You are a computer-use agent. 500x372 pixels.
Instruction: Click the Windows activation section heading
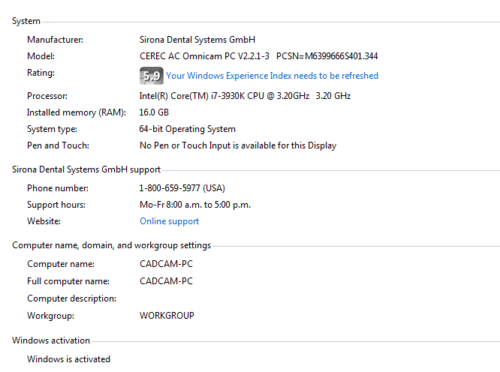click(51, 341)
